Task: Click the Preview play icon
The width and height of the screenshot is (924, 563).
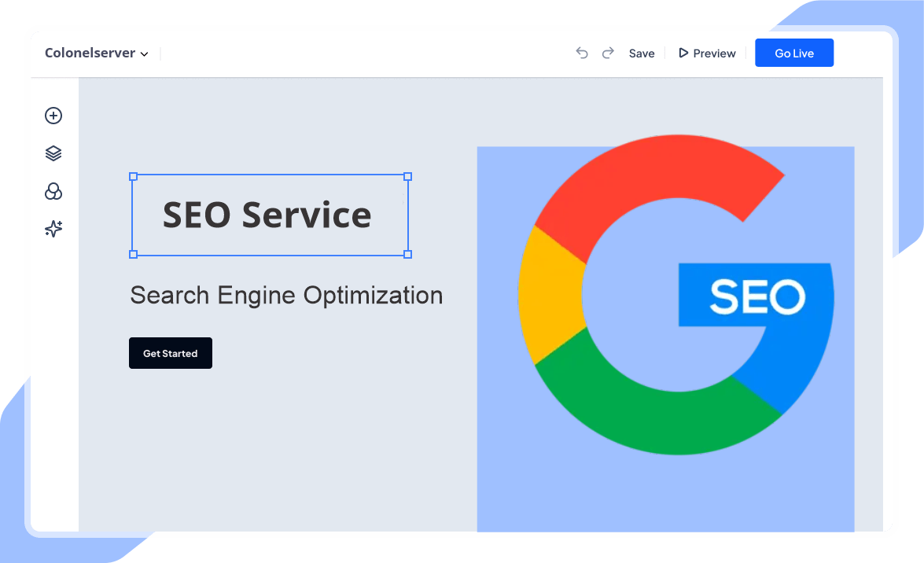Action: click(683, 53)
